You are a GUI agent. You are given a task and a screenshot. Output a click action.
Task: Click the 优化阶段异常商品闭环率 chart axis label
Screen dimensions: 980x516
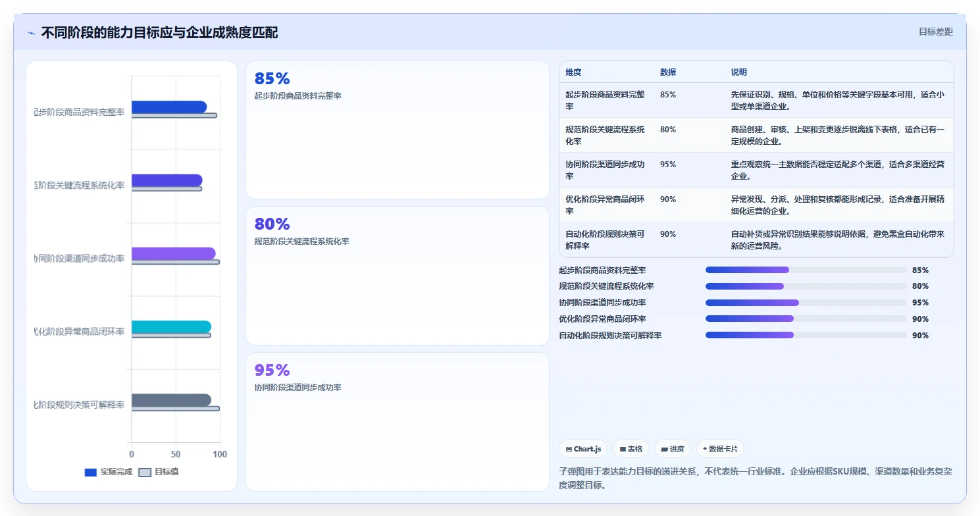tap(79, 332)
